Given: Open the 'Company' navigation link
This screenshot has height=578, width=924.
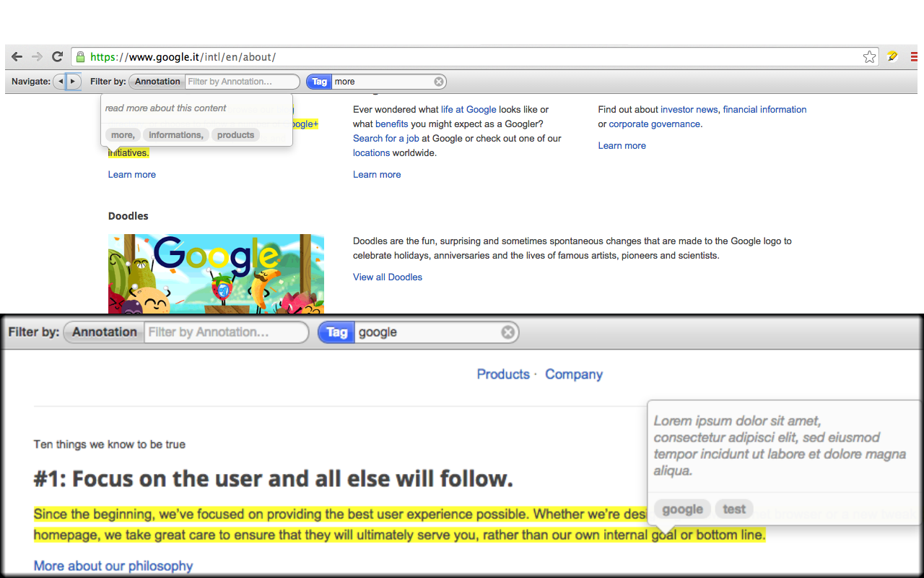Looking at the screenshot, I should tap(574, 374).
